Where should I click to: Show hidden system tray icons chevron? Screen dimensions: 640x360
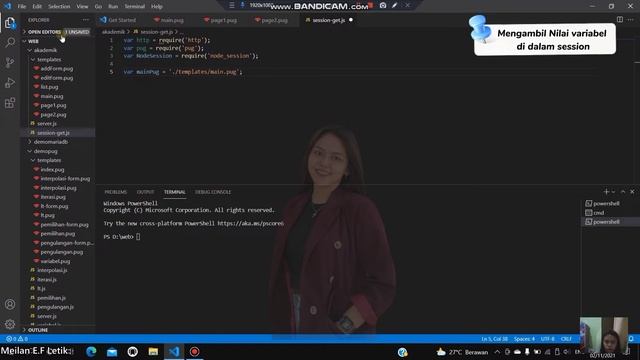point(497,352)
